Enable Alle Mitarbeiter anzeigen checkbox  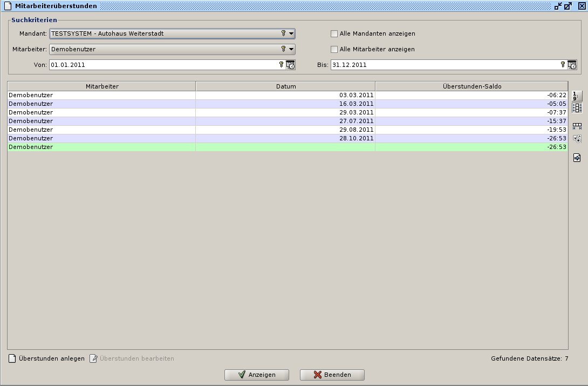(x=334, y=49)
